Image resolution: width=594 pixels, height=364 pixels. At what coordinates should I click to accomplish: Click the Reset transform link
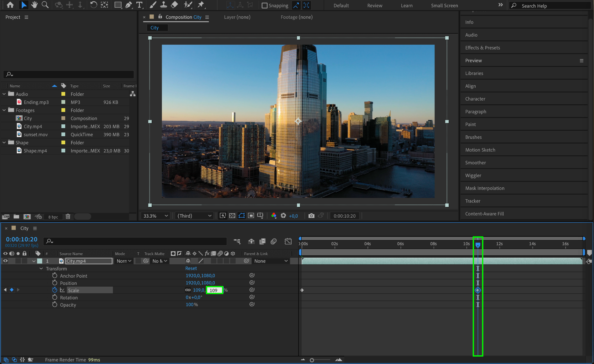191,268
